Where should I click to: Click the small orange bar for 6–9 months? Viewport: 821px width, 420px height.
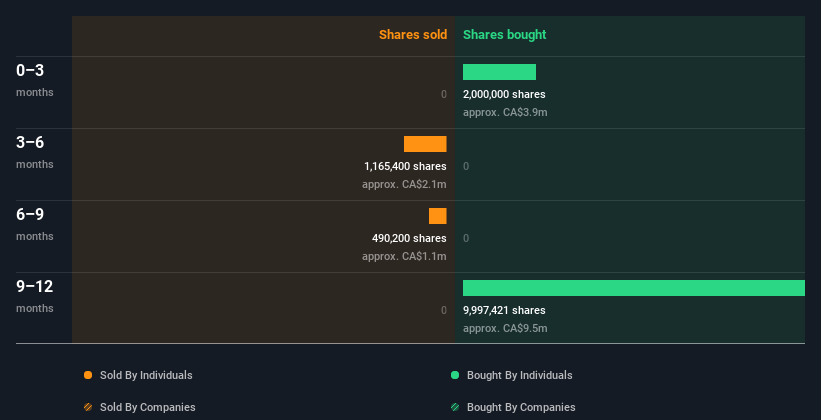click(438, 216)
